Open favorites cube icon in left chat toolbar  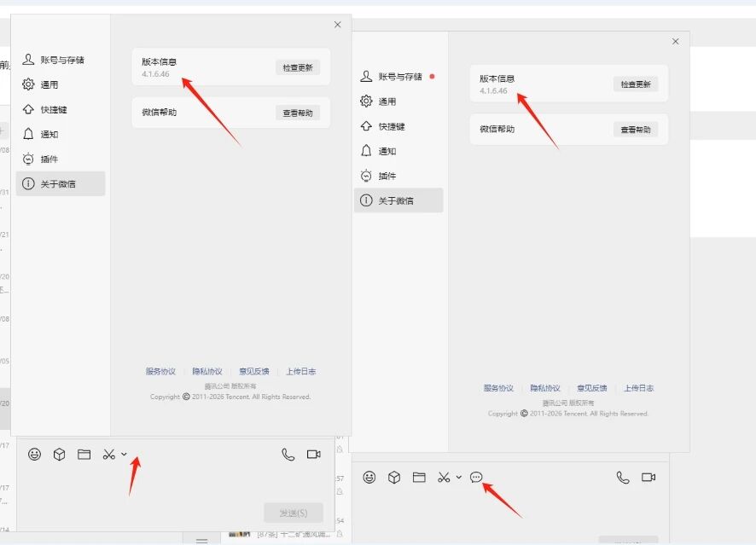tap(60, 454)
